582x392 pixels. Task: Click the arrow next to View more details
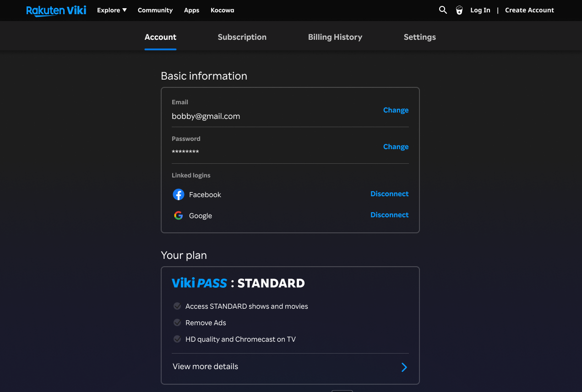click(404, 367)
